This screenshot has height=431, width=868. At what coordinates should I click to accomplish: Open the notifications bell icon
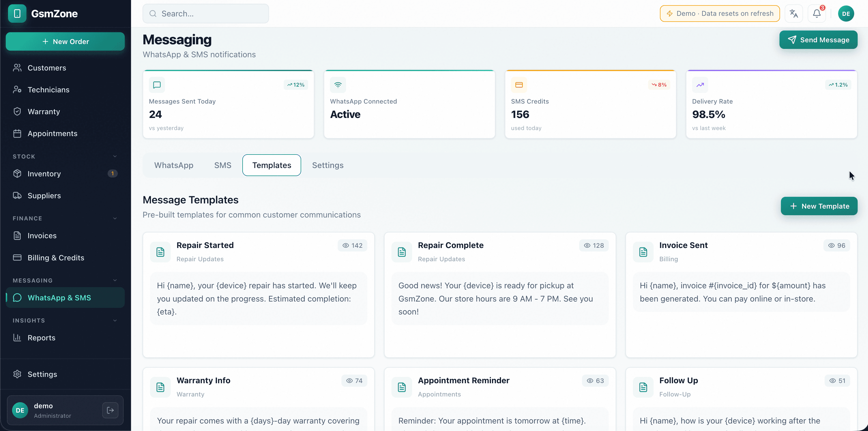817,14
